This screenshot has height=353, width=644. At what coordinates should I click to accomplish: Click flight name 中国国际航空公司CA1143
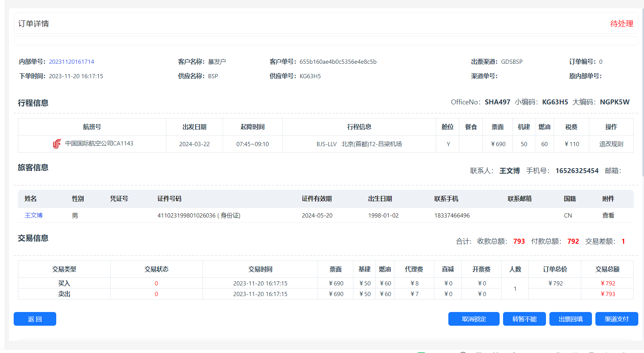[x=99, y=143]
